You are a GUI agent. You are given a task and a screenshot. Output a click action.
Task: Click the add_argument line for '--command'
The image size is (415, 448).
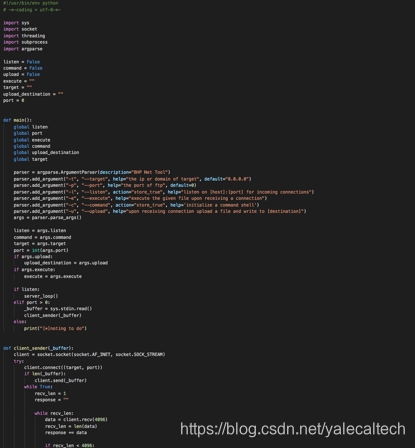(136, 205)
